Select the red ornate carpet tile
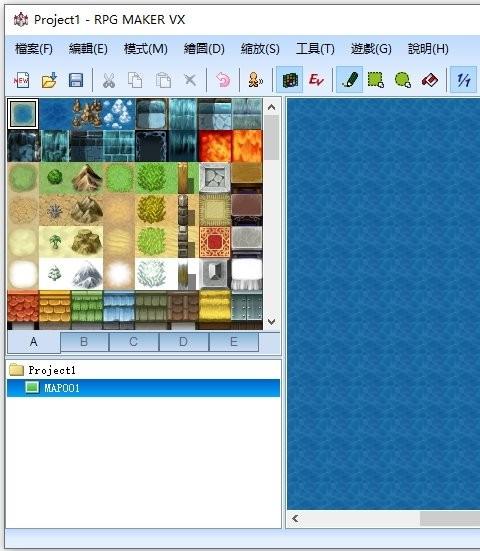The height and width of the screenshot is (551, 480). point(215,242)
